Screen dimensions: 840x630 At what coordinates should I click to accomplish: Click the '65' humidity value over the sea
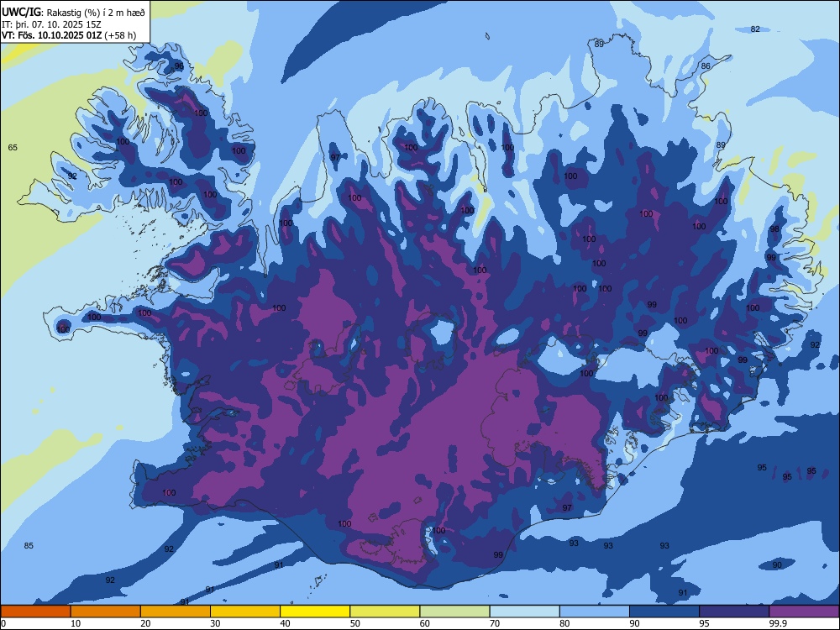tap(13, 147)
